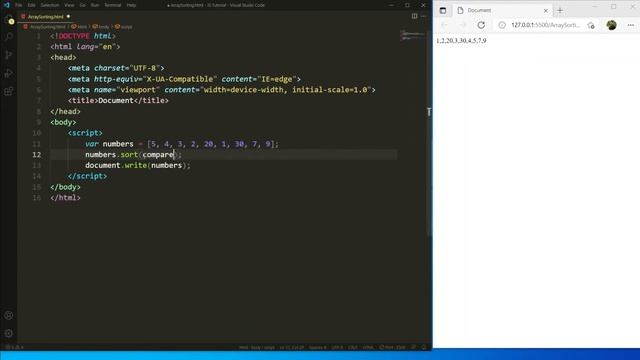Reload the page in the browser
The height and width of the screenshot is (360, 640).
481,25
